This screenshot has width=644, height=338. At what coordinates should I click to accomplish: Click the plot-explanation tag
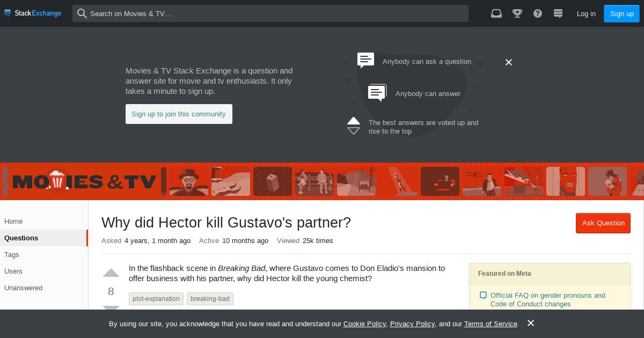point(156,299)
